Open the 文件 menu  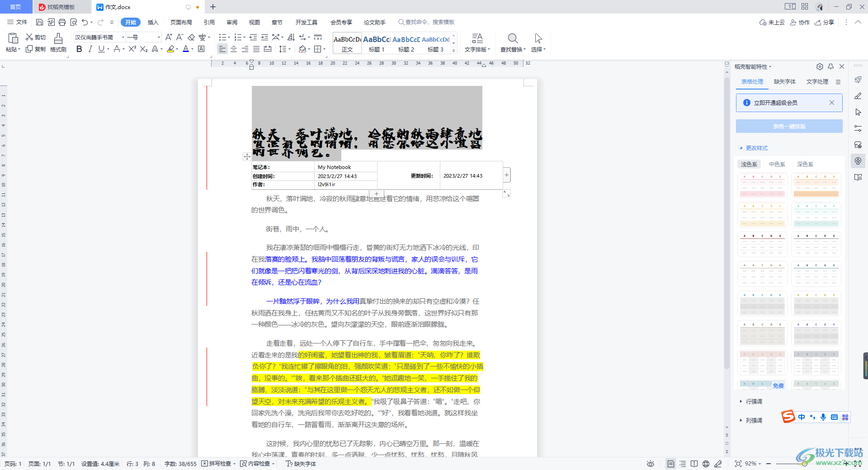(x=17, y=22)
